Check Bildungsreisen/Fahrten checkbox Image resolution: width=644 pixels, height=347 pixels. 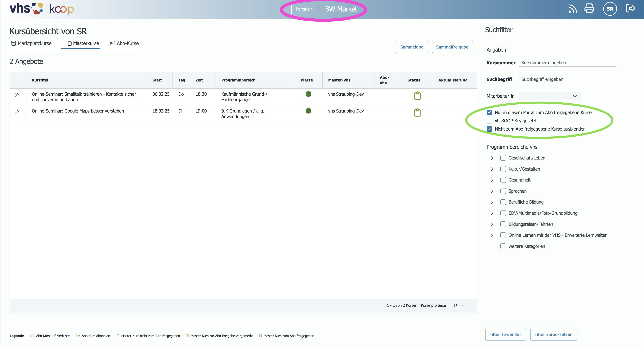[503, 224]
